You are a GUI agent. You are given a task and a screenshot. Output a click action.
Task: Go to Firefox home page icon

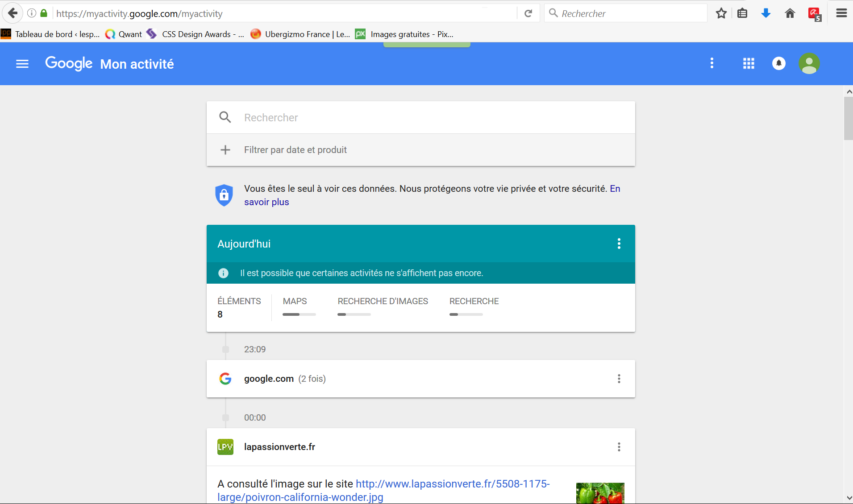point(790,13)
